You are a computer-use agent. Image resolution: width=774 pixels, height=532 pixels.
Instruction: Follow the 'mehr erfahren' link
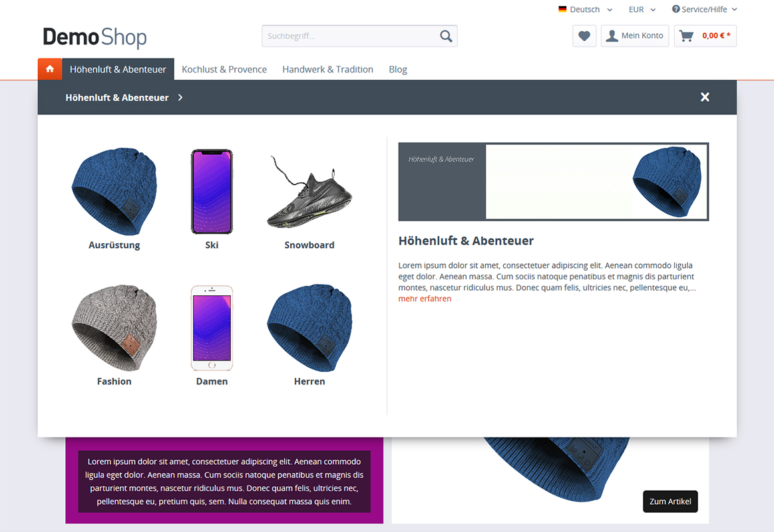coord(425,299)
